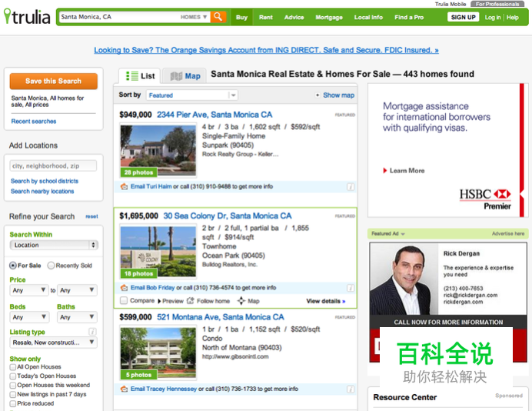Open the 30 Sea Colony Dr listing photo
This screenshot has height=411, width=532.
point(158,252)
